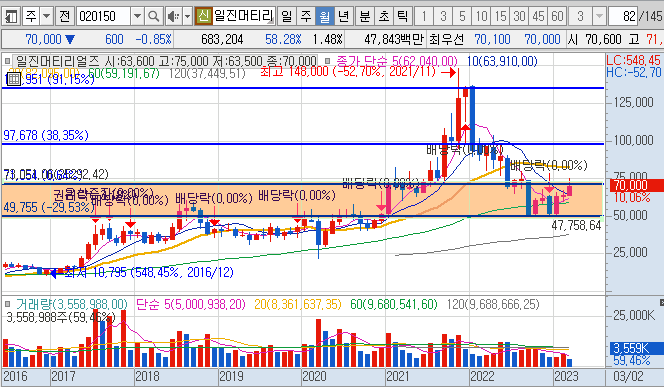Click trading value 47,843백만
The height and width of the screenshot is (387, 664).
pyautogui.click(x=394, y=39)
